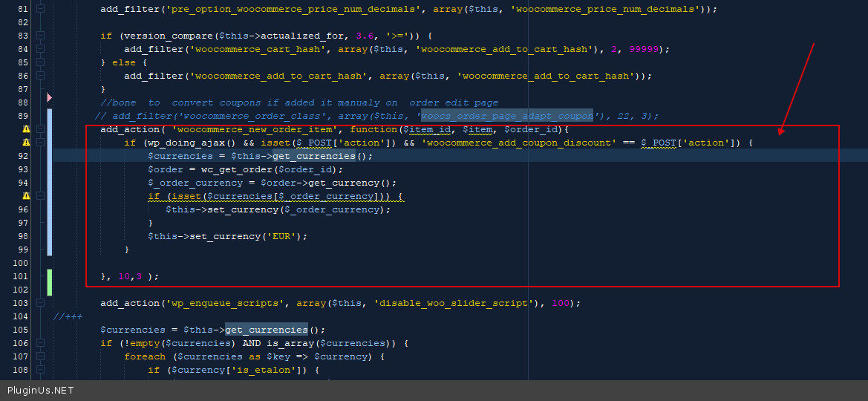Toggle fold marker at line 103
Image resolution: width=868 pixels, height=401 pixels.
click(x=41, y=303)
